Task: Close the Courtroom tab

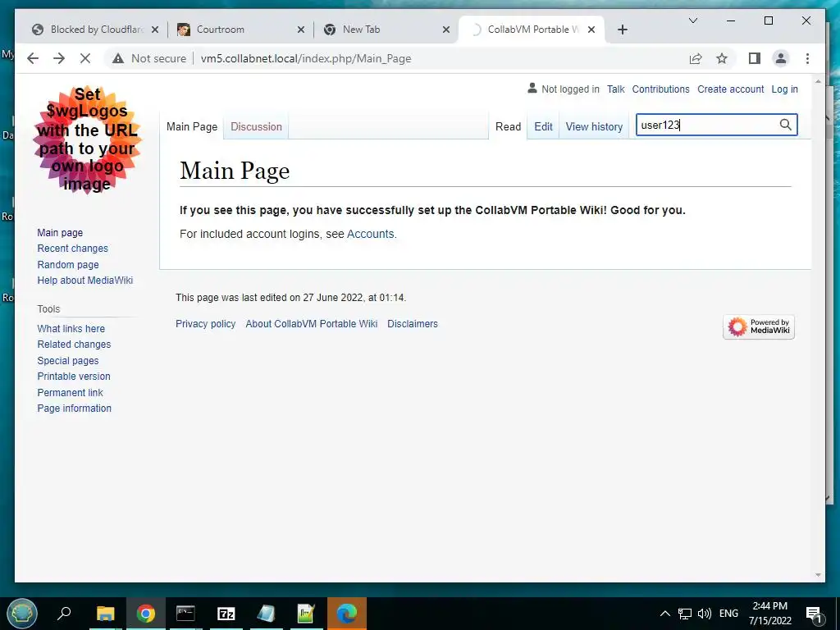Action: coord(301,30)
